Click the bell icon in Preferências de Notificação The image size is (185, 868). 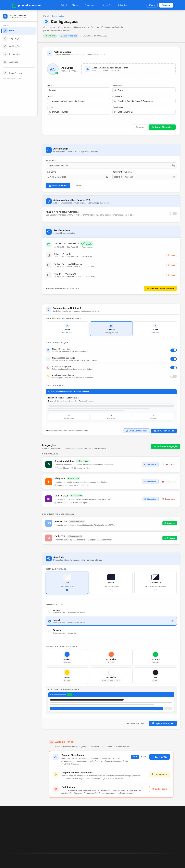[48, 309]
